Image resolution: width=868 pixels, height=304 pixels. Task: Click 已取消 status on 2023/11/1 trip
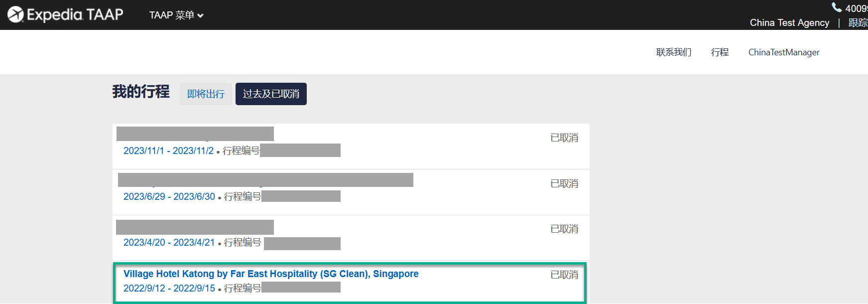[564, 138]
